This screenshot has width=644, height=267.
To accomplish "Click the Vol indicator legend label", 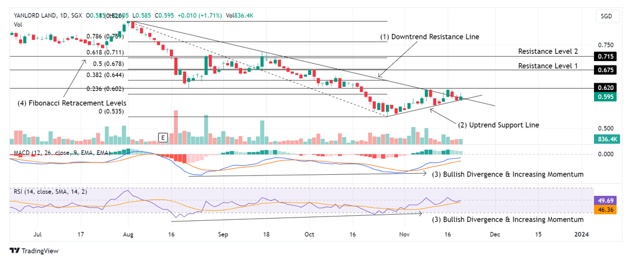I will pos(18,24).
